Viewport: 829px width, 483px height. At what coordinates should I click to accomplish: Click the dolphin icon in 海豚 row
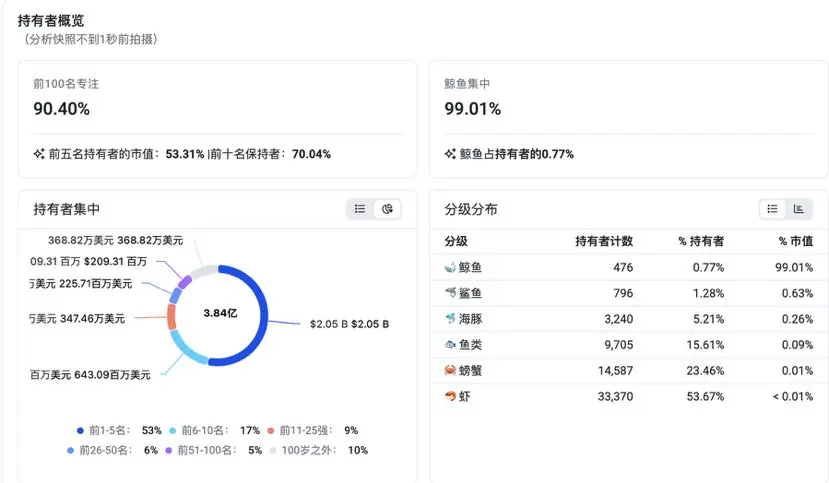pyautogui.click(x=450, y=319)
